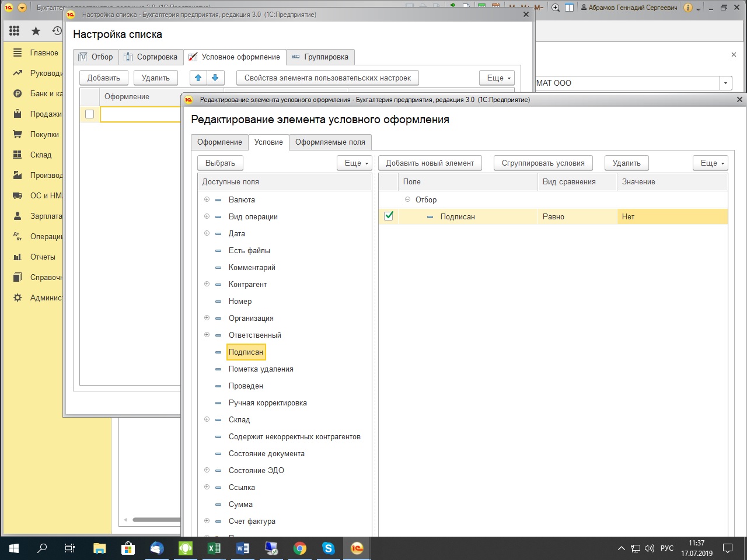The image size is (747, 560).
Task: Switch to the Оформляемые поля tab
Action: pyautogui.click(x=330, y=142)
